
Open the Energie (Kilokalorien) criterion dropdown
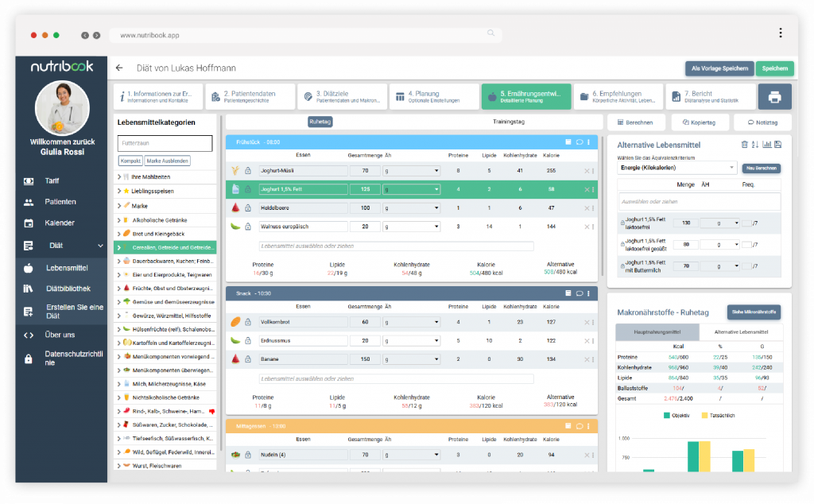(x=676, y=168)
